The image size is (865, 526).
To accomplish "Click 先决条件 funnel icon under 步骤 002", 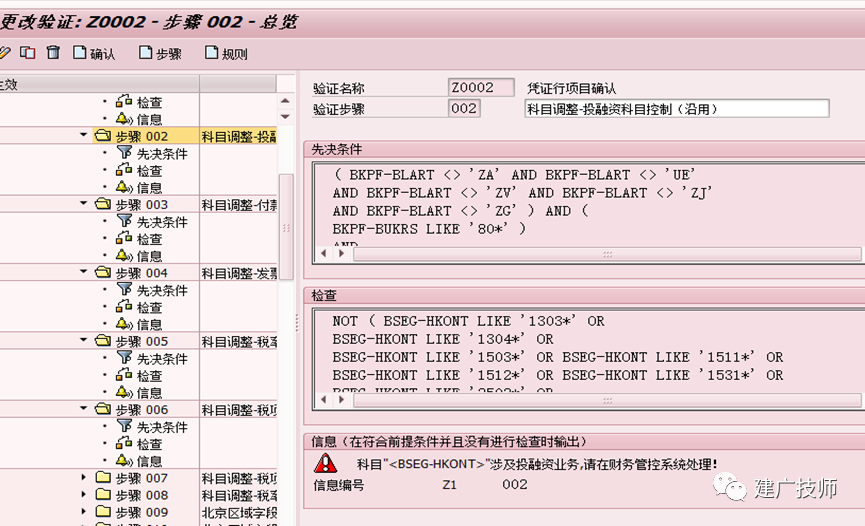I will click(x=124, y=152).
